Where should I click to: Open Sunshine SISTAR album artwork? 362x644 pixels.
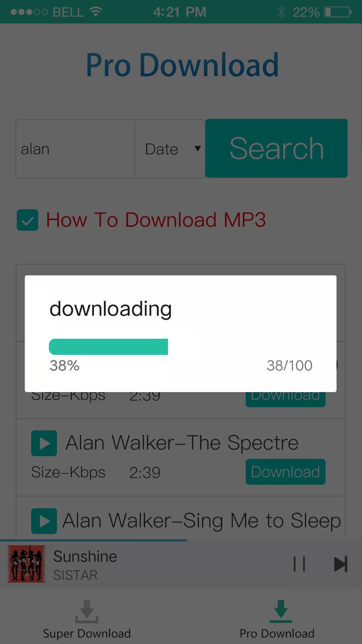(x=26, y=564)
